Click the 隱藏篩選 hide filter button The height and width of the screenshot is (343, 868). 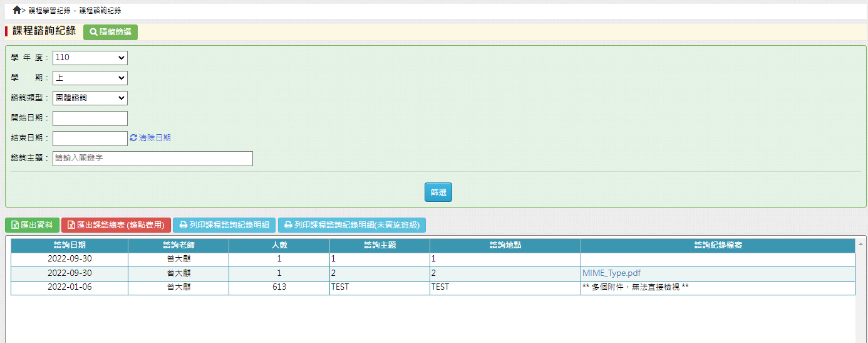click(x=110, y=32)
